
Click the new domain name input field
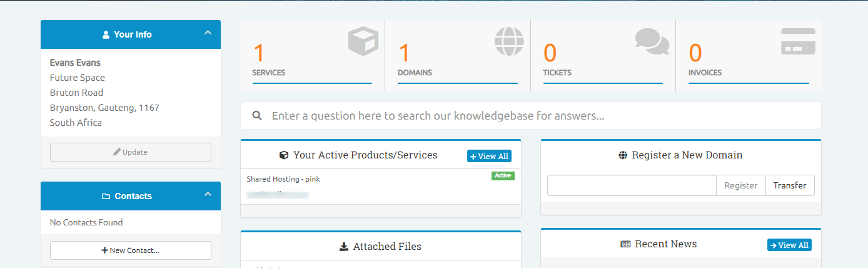tap(632, 185)
